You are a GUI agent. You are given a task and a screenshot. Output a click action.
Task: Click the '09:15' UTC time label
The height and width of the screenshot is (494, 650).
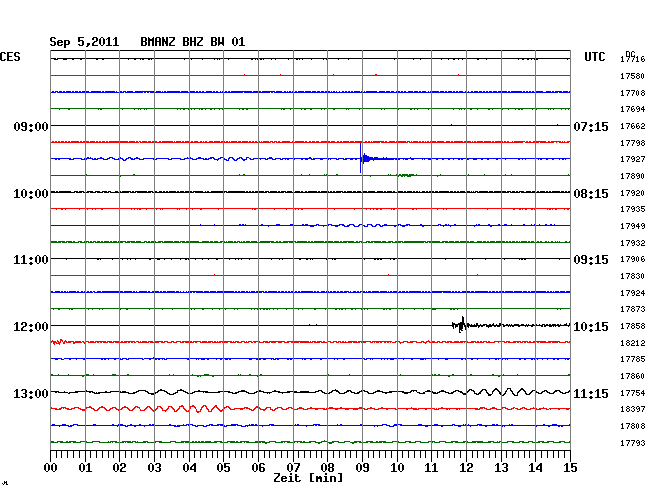pos(591,260)
